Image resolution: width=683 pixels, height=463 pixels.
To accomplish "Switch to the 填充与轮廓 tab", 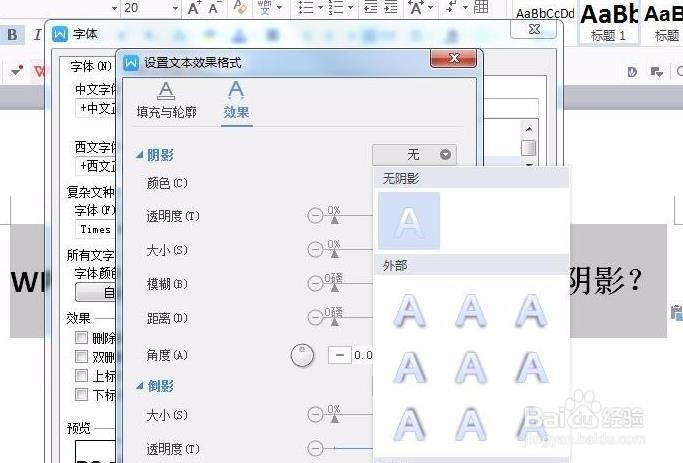I will (166, 103).
